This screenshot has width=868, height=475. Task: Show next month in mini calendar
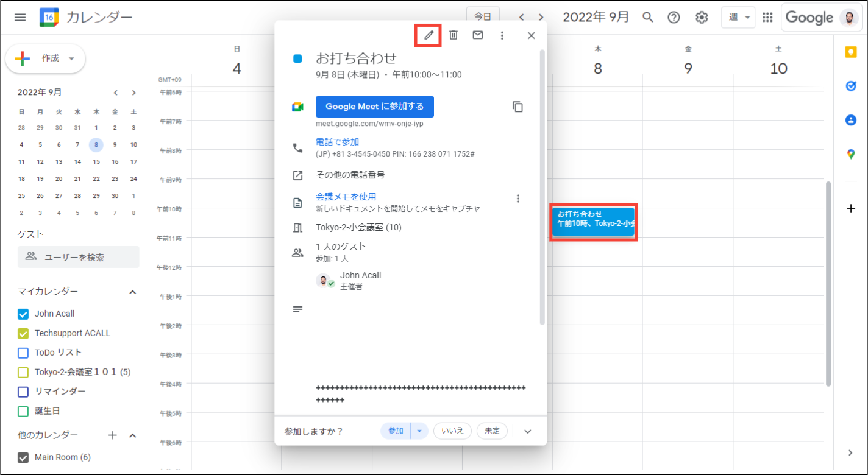click(133, 93)
